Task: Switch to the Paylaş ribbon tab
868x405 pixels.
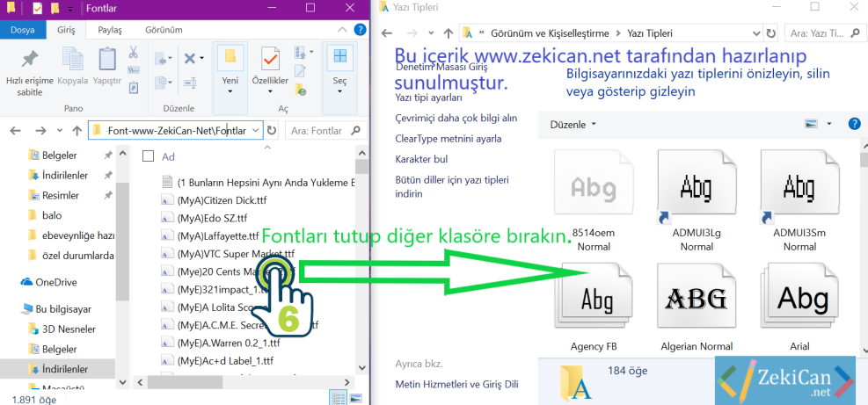Action: 110,29
